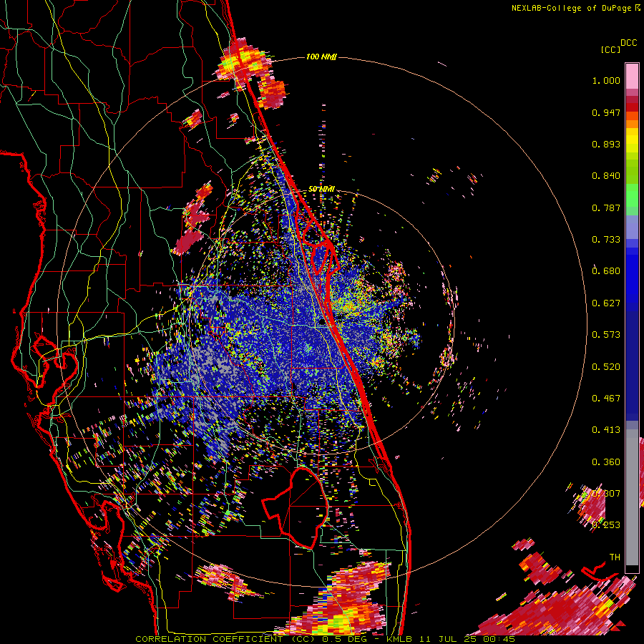Click the 0.680 legend value
Image resolution: width=644 pixels, height=644 pixels.
606,271
